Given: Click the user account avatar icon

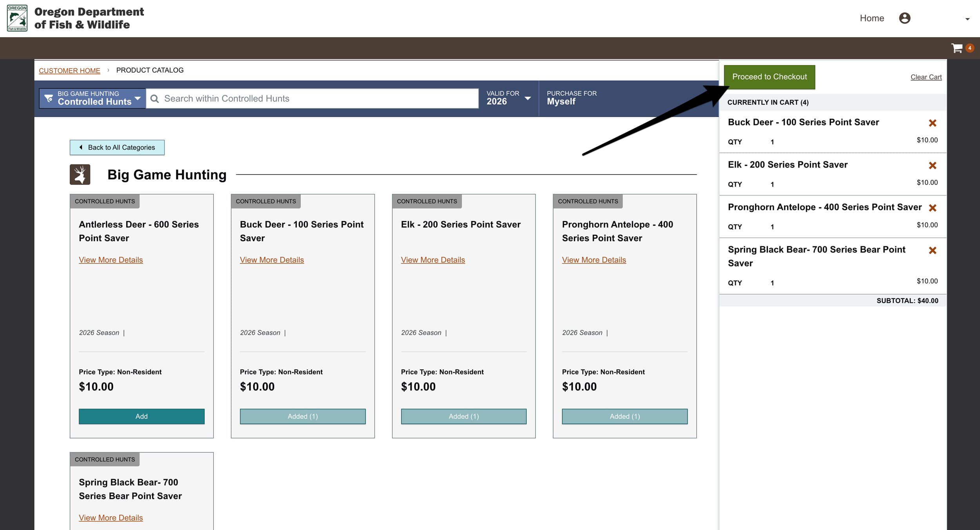Looking at the screenshot, I should point(904,18).
